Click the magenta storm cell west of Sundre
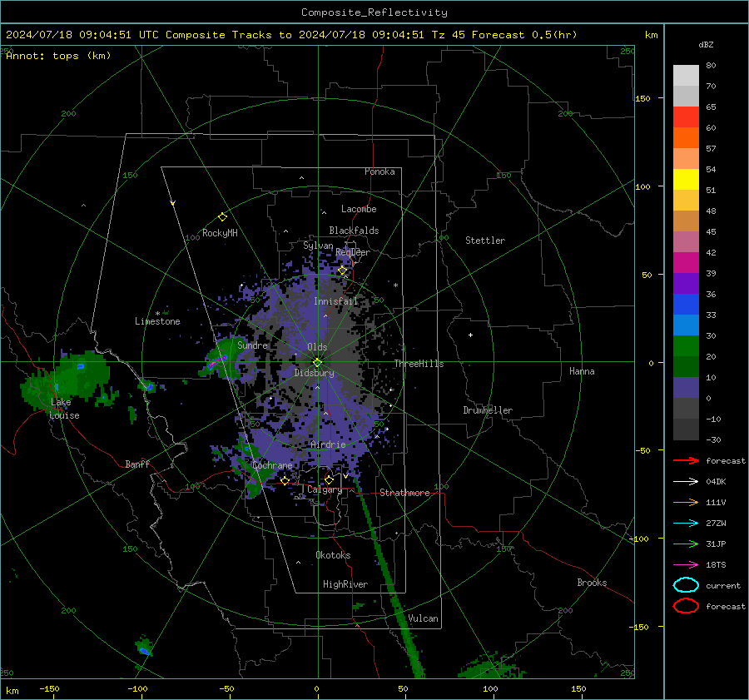 pyautogui.click(x=217, y=360)
